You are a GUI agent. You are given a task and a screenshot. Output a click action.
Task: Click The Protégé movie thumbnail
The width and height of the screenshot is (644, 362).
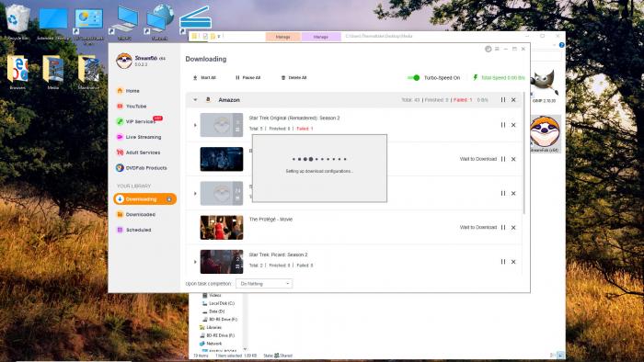point(222,228)
